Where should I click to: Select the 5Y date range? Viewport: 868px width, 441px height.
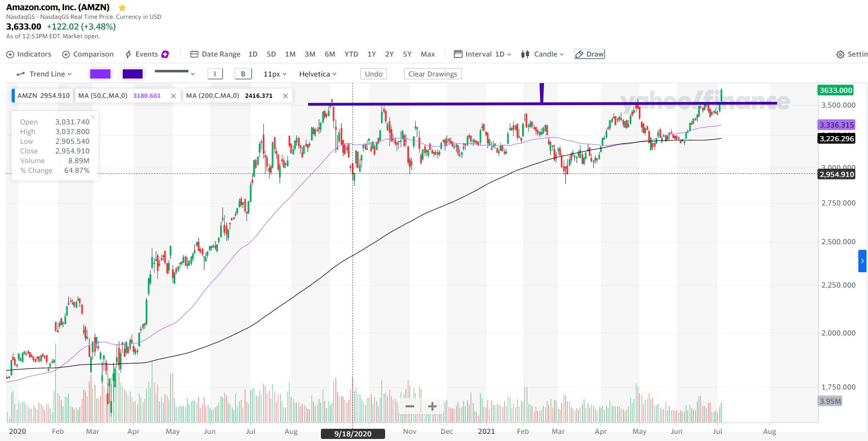point(407,54)
